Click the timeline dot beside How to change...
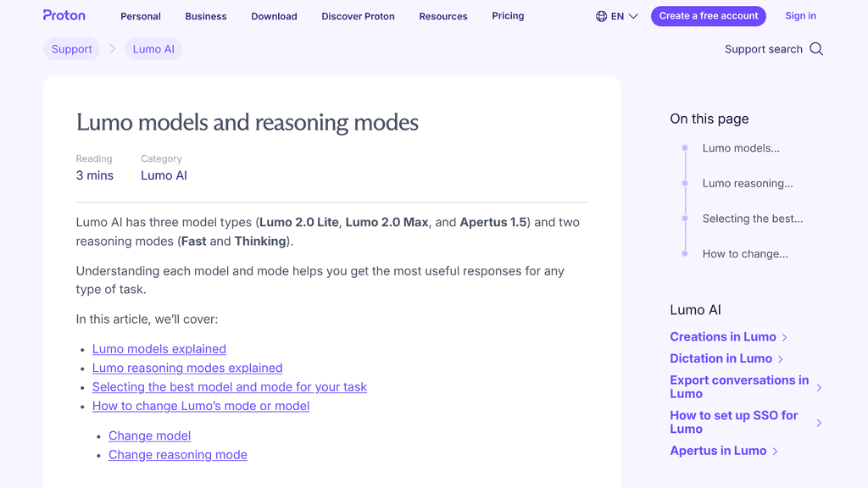The height and width of the screenshot is (488, 868). point(685,254)
